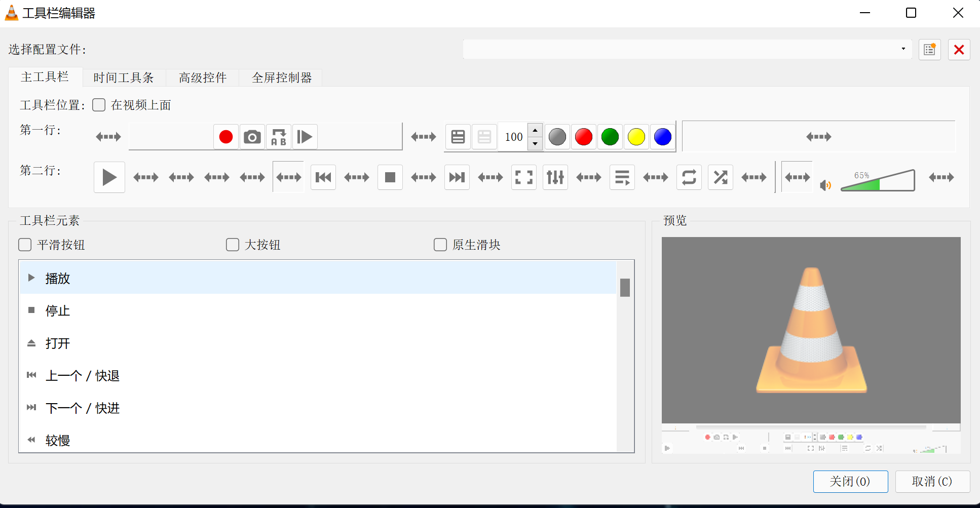Switch to the 高级控件 tab
Viewport: 980px width, 508px height.
[x=203, y=77]
